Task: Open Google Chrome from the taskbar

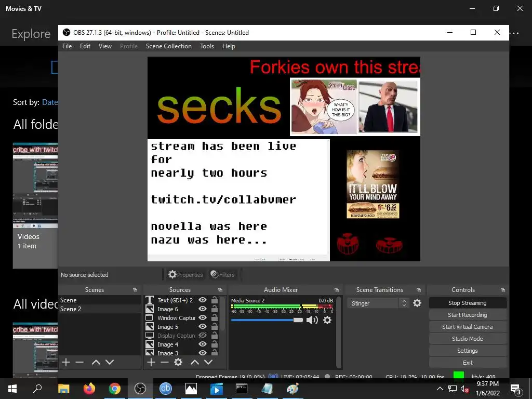Action: [115, 389]
